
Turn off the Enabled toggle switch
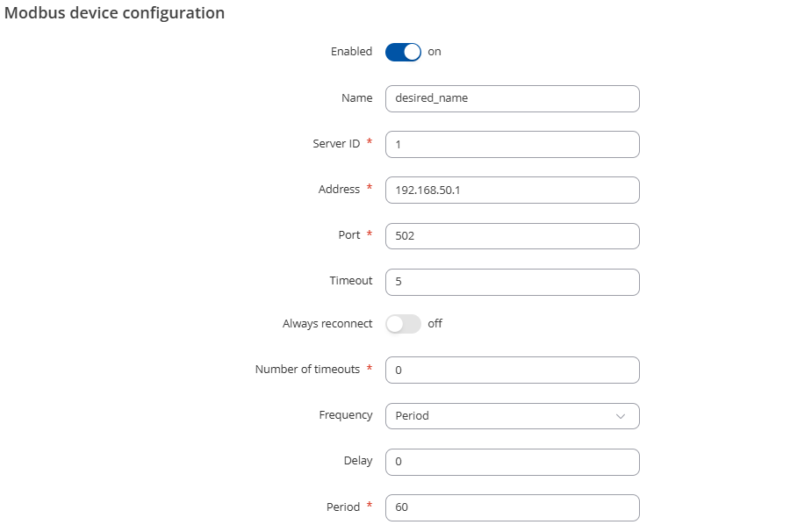tap(403, 52)
